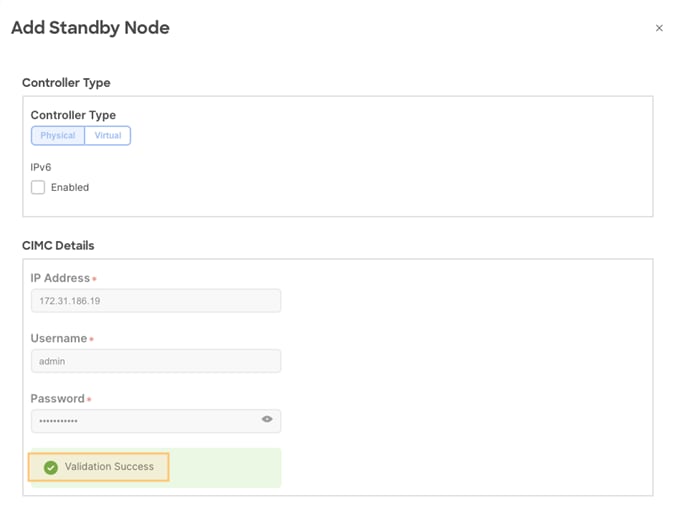Focus the Username field containing admin

point(155,361)
